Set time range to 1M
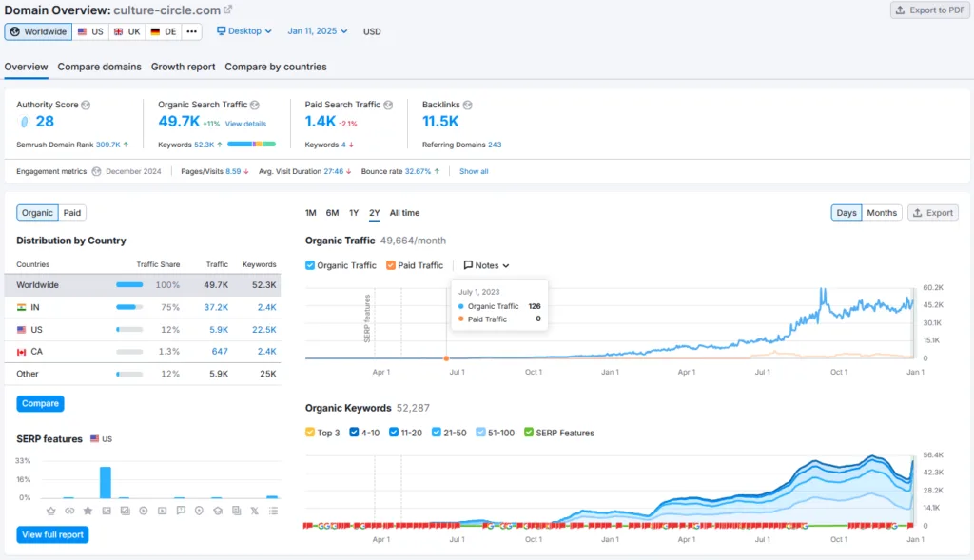Image resolution: width=974 pixels, height=560 pixels. pos(311,213)
